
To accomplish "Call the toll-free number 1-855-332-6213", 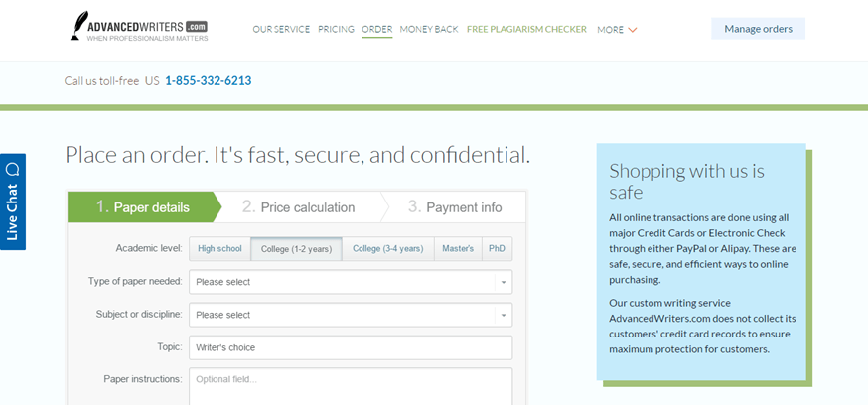I will tap(209, 80).
